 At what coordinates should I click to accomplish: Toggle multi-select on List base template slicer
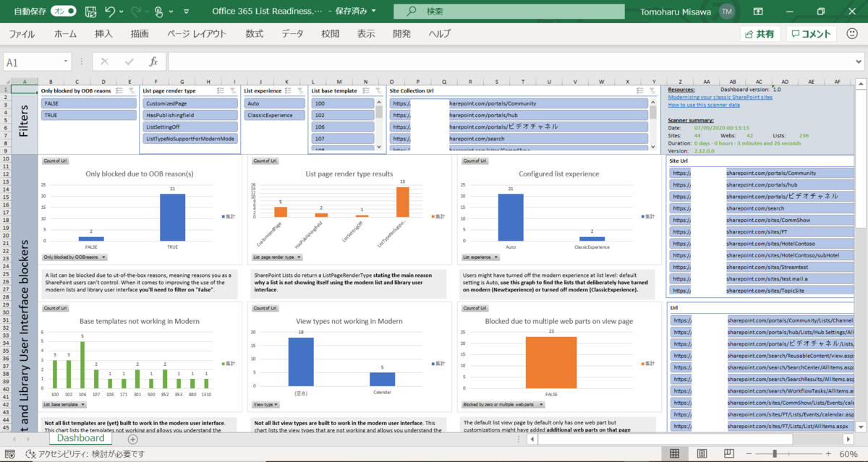pos(367,91)
